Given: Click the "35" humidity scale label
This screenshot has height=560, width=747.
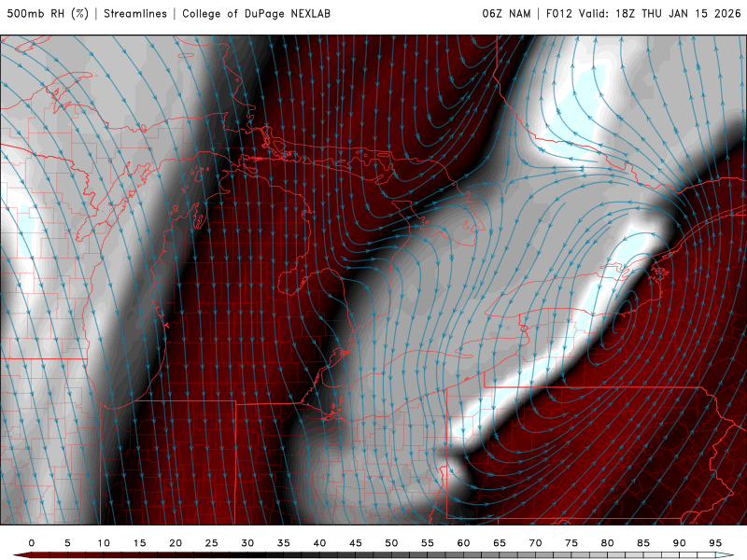Looking at the screenshot, I should 284,543.
